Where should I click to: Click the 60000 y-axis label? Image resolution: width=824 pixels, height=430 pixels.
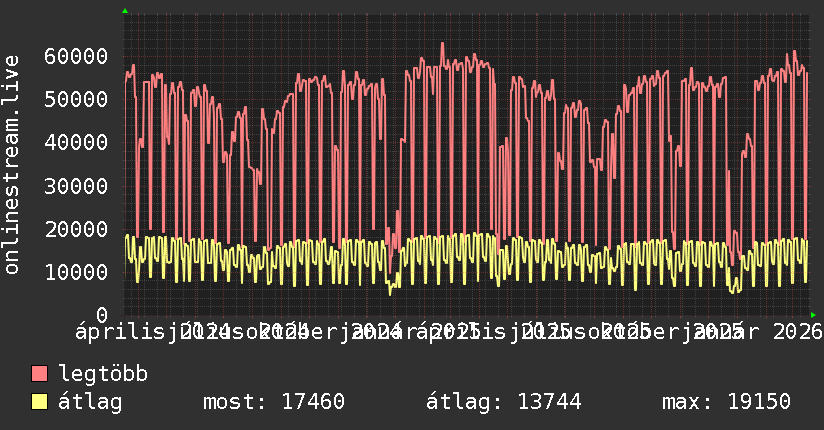click(76, 56)
